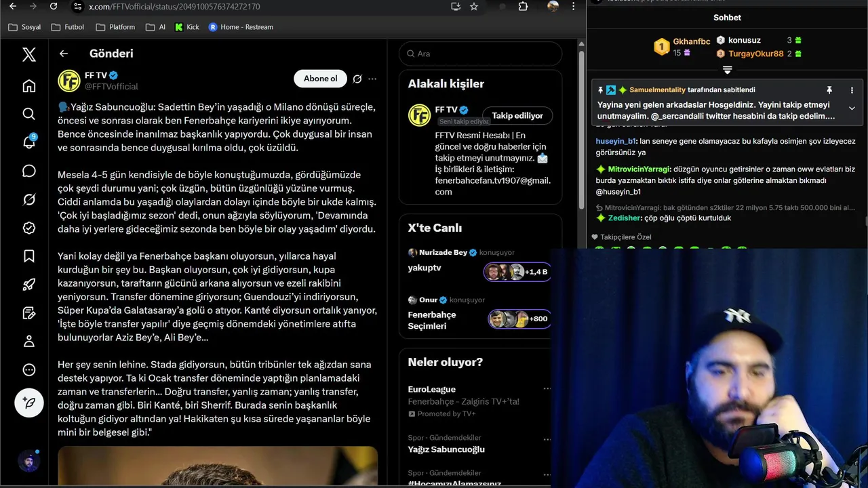Viewport: 868px width, 488px height.
Task: Navigate back in the browser
Action: (x=13, y=7)
